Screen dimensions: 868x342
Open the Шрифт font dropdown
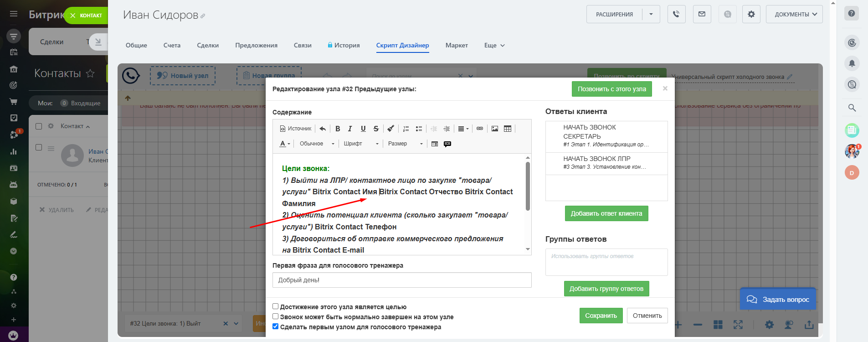(361, 144)
